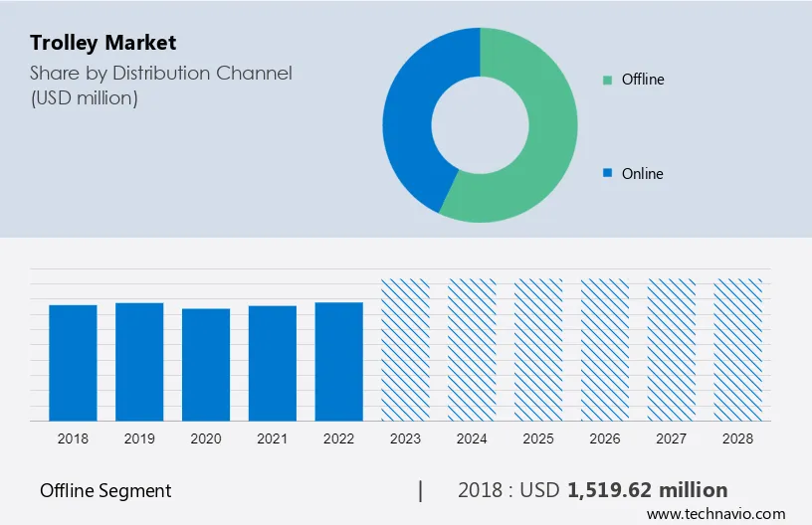Image resolution: width=812 pixels, height=525 pixels.
Task: Select the 2019 solid blue bar
Action: 139,362
